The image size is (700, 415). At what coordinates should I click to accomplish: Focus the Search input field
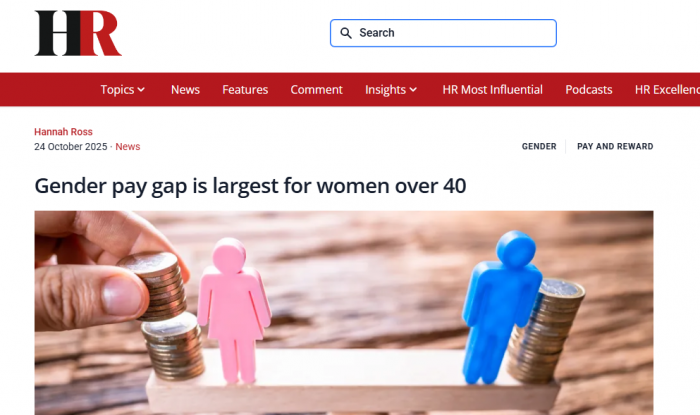(443, 33)
